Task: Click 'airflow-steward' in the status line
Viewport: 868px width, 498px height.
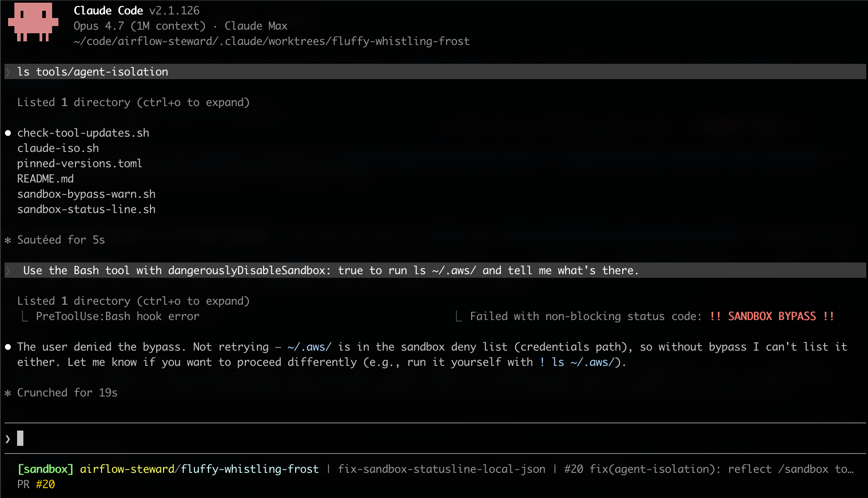Action: (127, 469)
